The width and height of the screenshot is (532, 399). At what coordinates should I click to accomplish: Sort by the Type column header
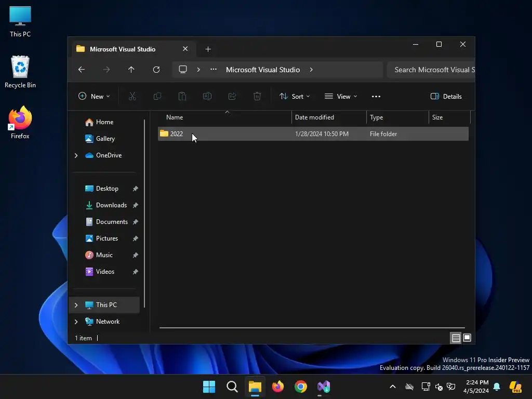click(x=397, y=117)
